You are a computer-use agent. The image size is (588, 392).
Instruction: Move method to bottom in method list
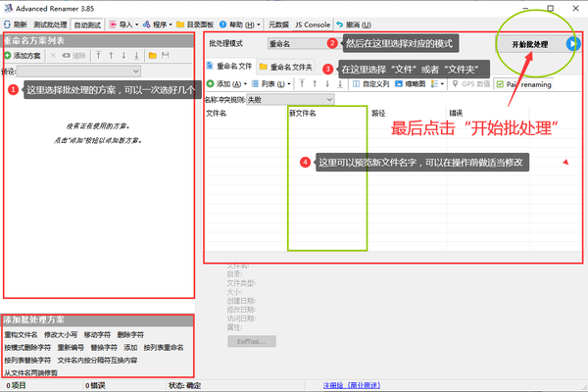[x=136, y=56]
